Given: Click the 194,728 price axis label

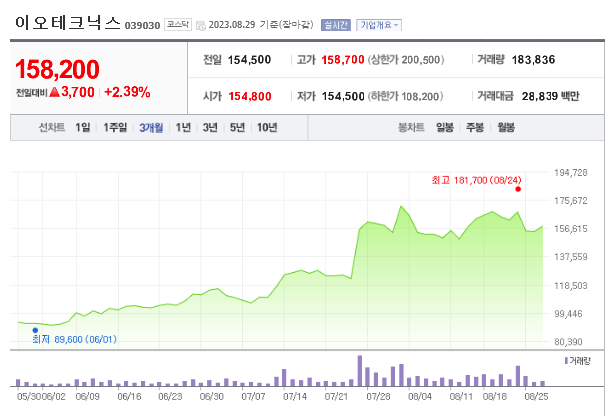Looking at the screenshot, I should click(x=571, y=172).
